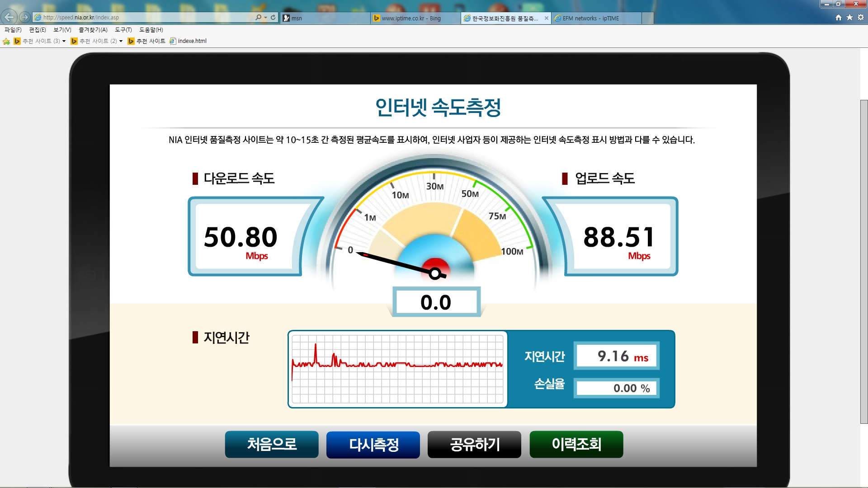Open the 즐겨찾기(A) menu
868x488 pixels.
[x=93, y=30]
